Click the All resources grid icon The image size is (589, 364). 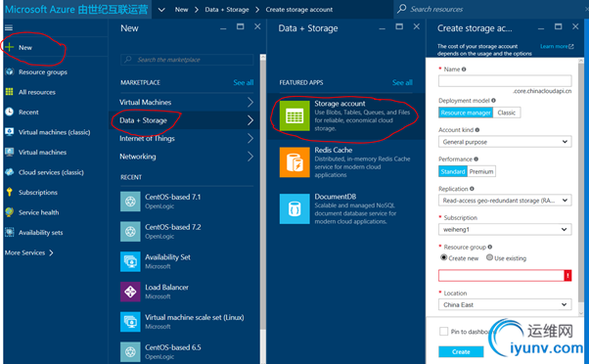pos(10,92)
